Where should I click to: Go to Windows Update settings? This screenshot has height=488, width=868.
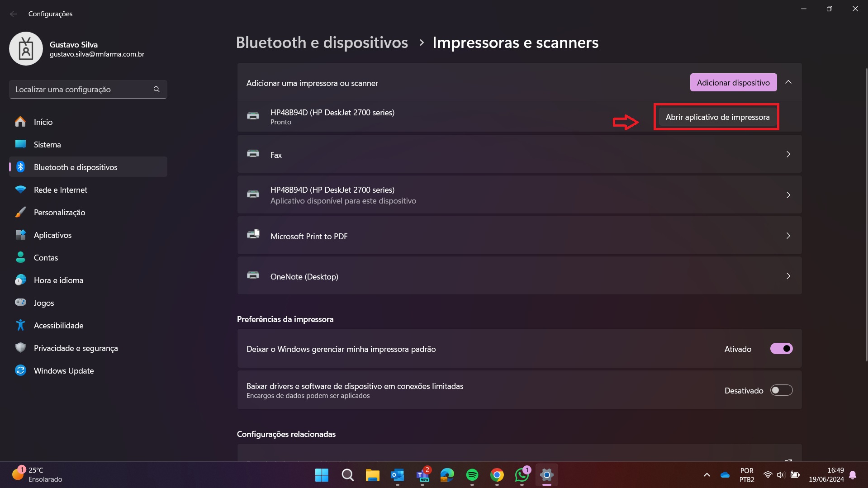pyautogui.click(x=64, y=371)
